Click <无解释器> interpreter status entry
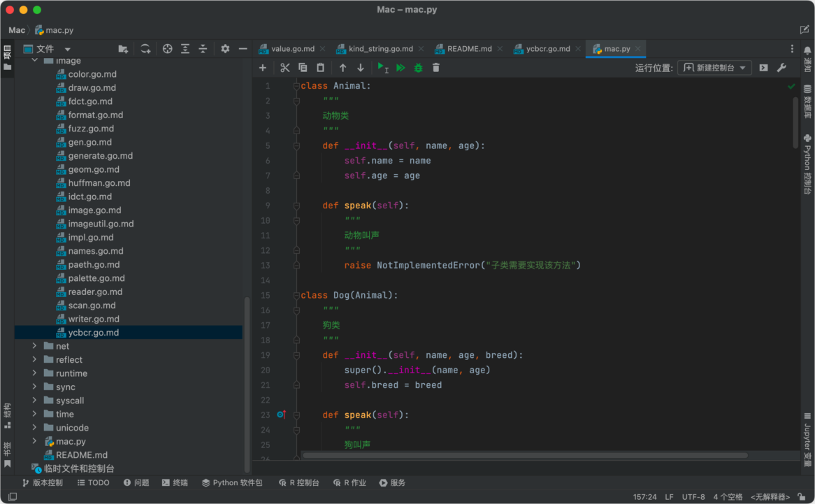The height and width of the screenshot is (504, 815). pyautogui.click(x=770, y=497)
